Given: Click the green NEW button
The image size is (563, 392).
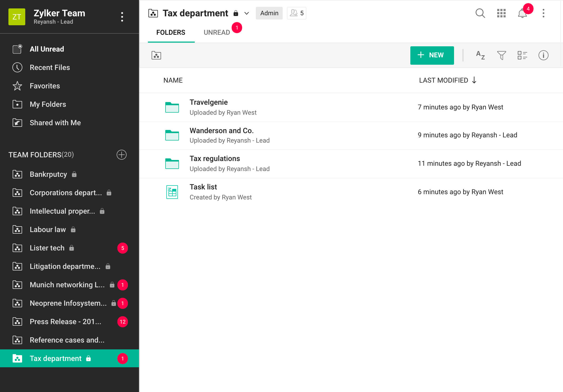Looking at the screenshot, I should coord(432,55).
